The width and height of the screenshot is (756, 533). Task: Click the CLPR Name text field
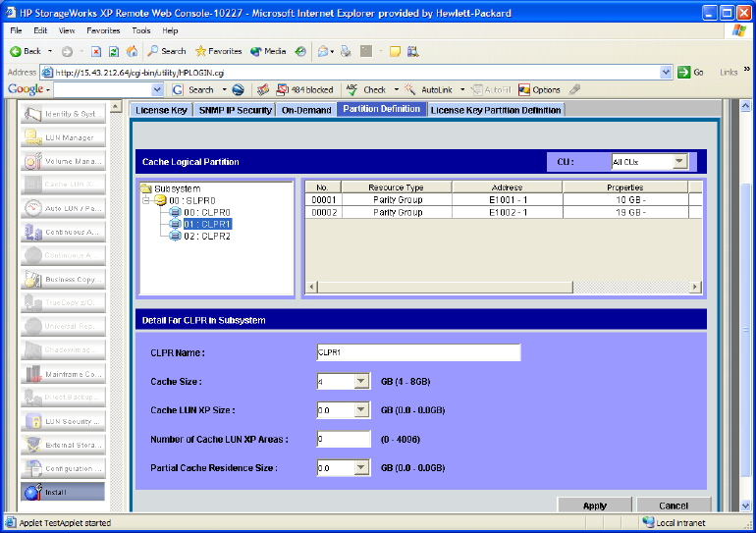coord(417,353)
